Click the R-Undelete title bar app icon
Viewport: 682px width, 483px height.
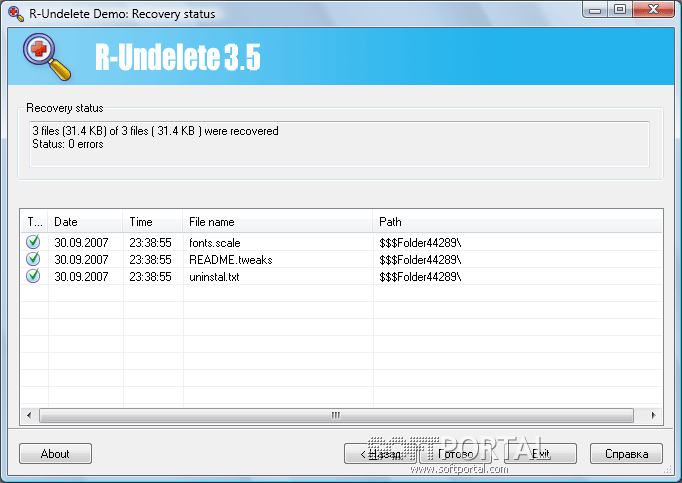(16, 13)
